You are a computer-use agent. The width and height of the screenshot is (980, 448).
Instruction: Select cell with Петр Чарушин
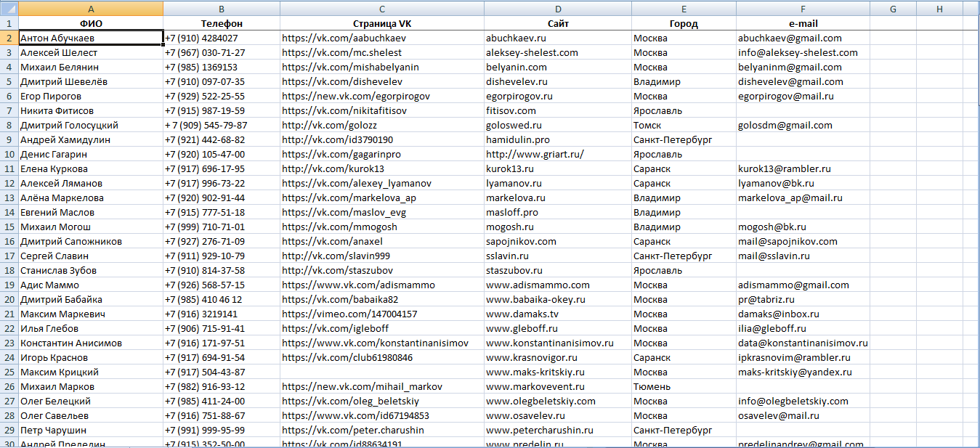click(91, 430)
